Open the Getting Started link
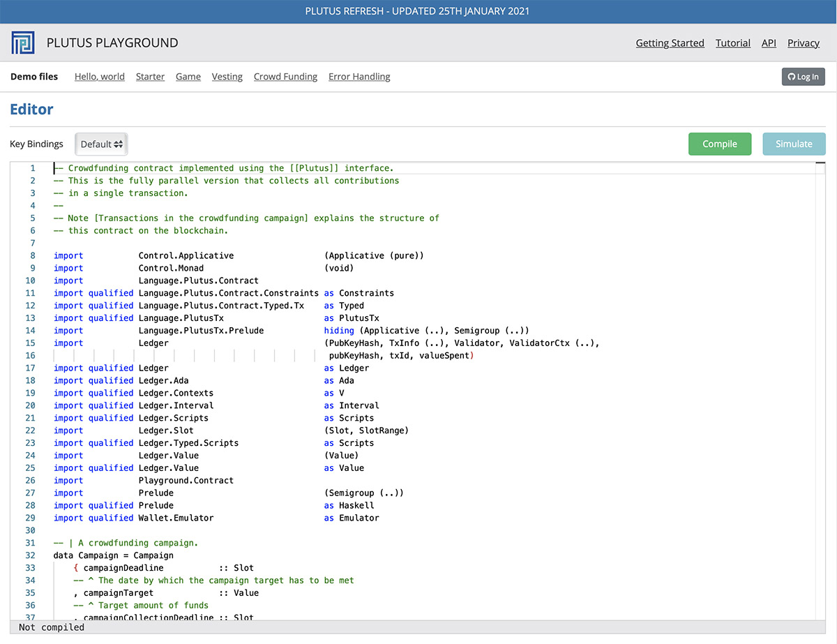Viewport: 837px width, 644px height. [670, 43]
